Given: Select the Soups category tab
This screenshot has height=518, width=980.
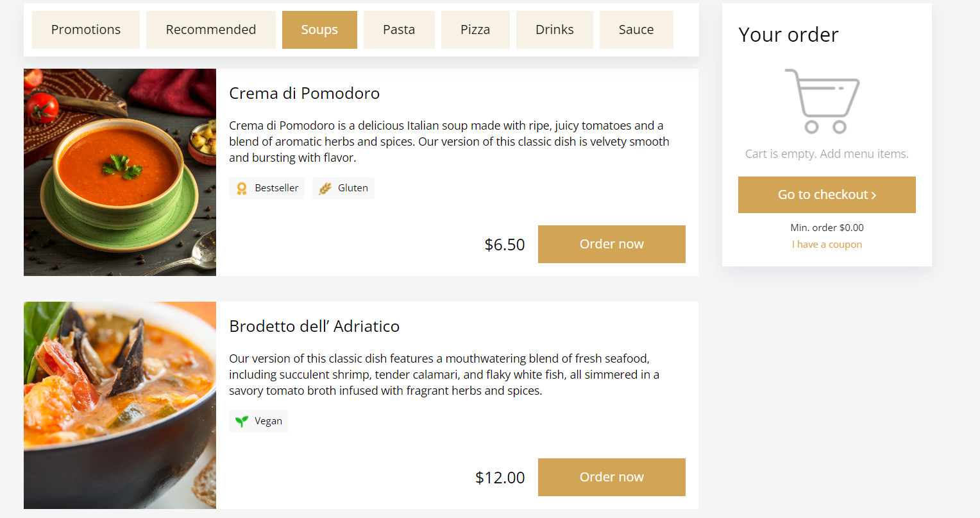Looking at the screenshot, I should [319, 30].
